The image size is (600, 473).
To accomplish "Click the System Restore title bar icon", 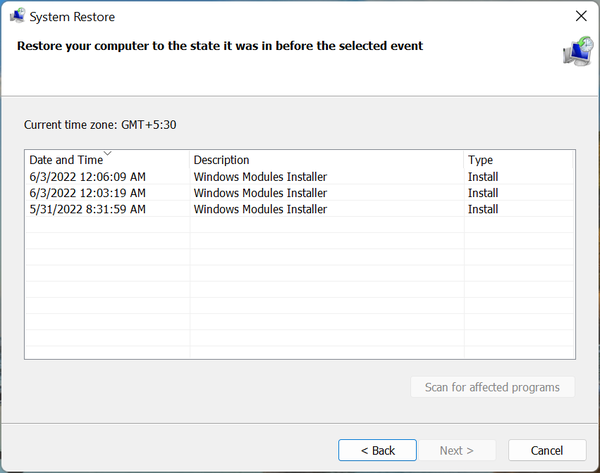I will 17,16.
